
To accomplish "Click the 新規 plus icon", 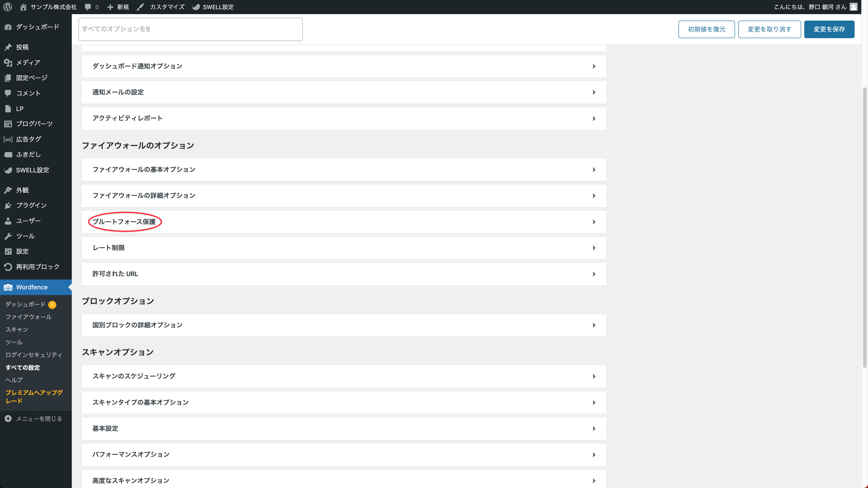I will tap(110, 7).
